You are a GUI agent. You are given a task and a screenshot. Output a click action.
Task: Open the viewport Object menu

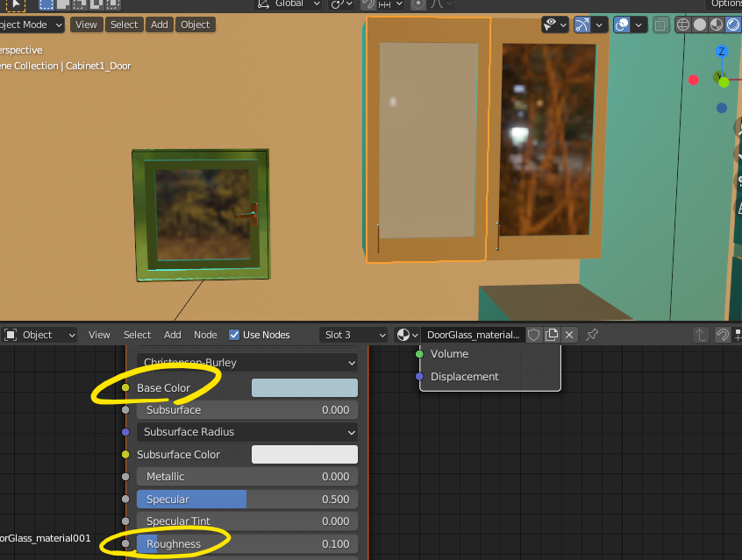tap(195, 25)
